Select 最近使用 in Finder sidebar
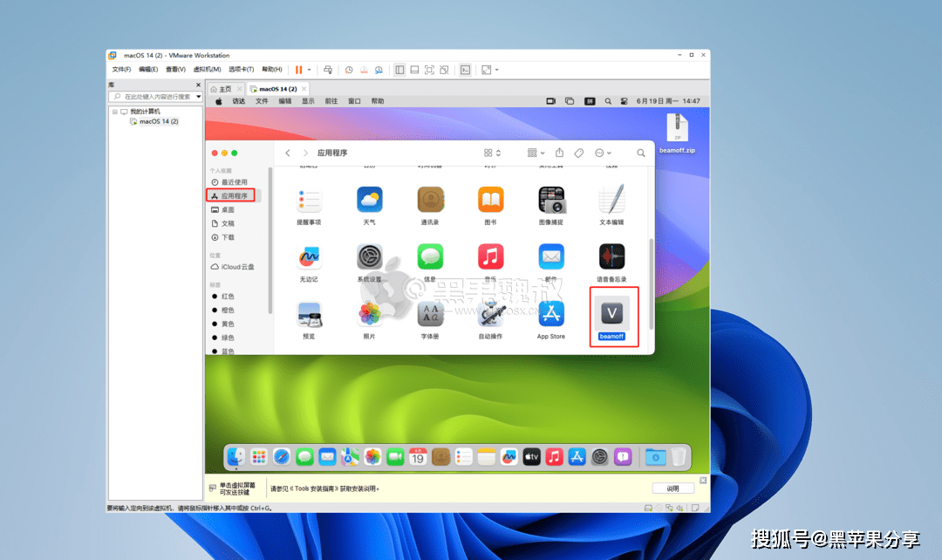Image resolution: width=942 pixels, height=560 pixels. pyautogui.click(x=235, y=182)
